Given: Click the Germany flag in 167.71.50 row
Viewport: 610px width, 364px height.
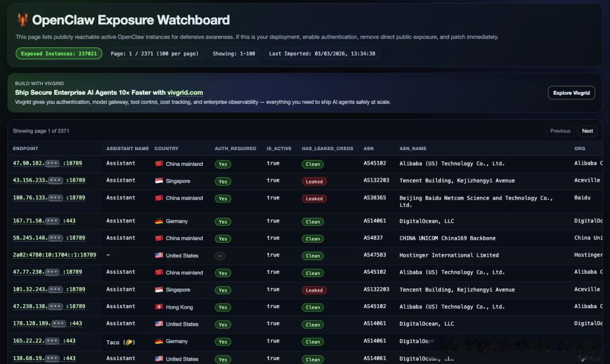Looking at the screenshot, I should tap(159, 221).
